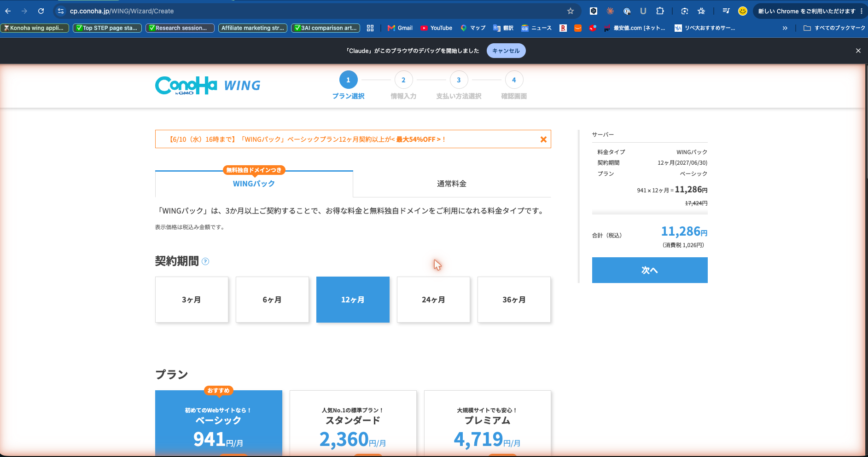Click step 4 確認画面 indicator
Screen dimensions: 868x457
(514, 86)
